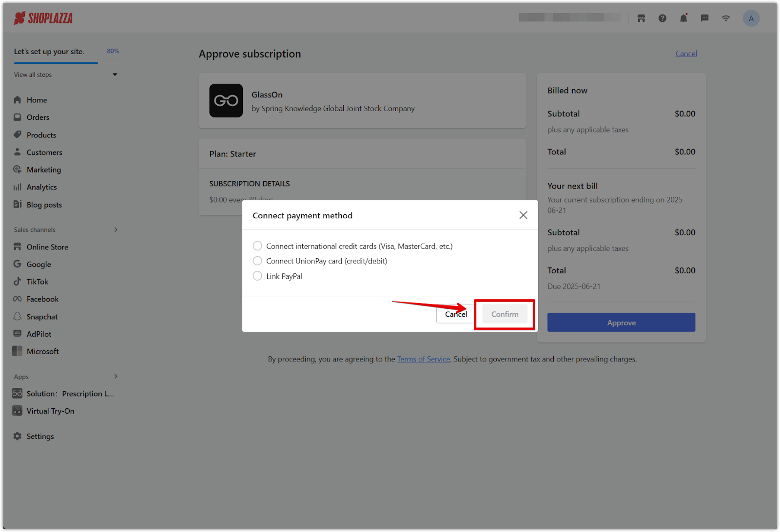Open the Terms of Service link
Image resolution: width=780 pixels, height=532 pixels.
(x=424, y=359)
